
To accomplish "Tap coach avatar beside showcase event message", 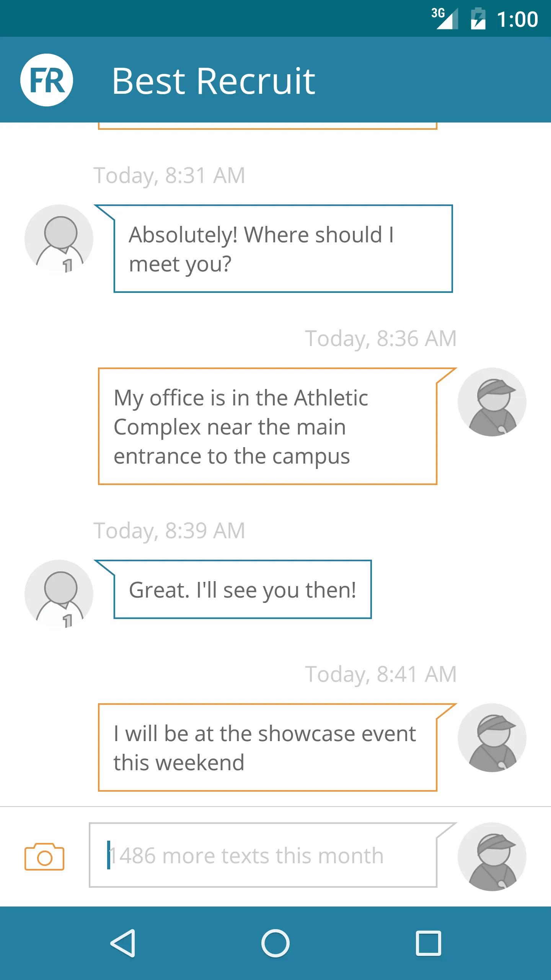I will click(492, 738).
